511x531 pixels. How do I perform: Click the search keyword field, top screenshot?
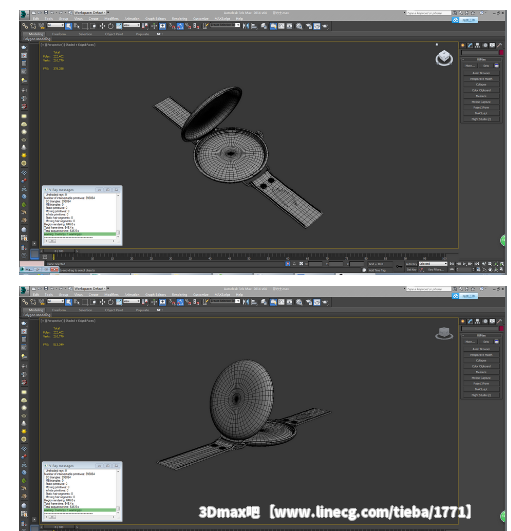tap(428, 13)
